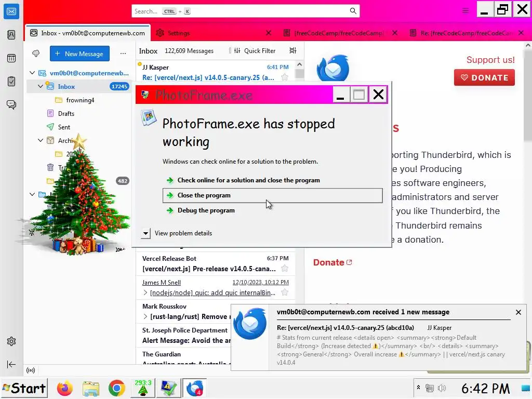This screenshot has width=532, height=399.
Task: Select the Drafts folder
Action: coord(66,114)
